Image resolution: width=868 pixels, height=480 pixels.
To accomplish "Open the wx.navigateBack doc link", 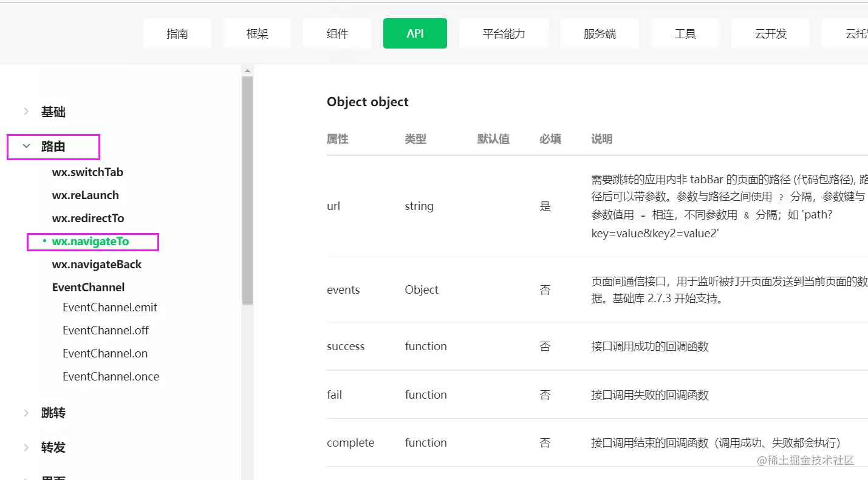I will pyautogui.click(x=97, y=265).
